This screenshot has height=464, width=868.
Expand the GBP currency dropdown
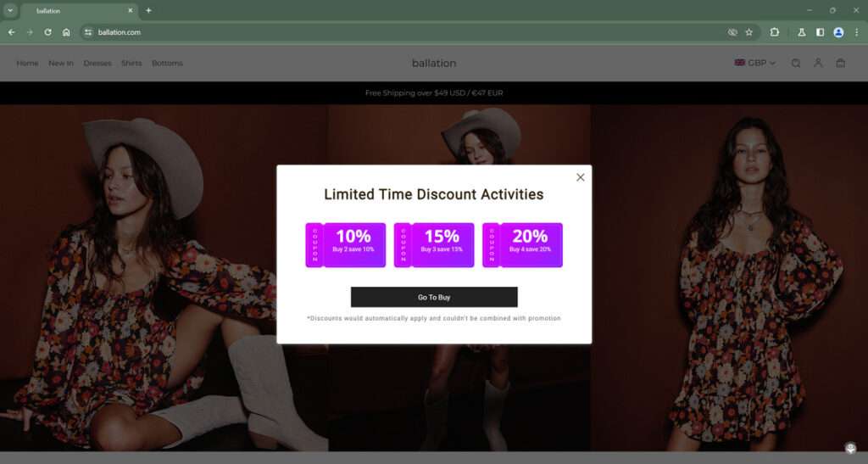[754, 63]
